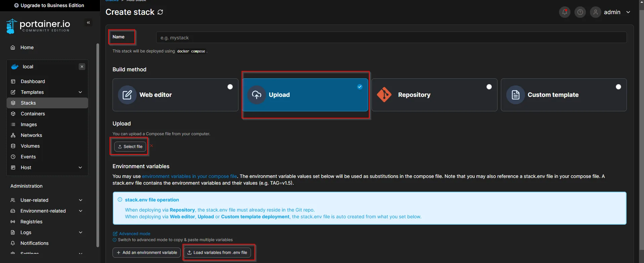This screenshot has width=644, height=263.
Task: Open the notifications bell icon
Action: [x=565, y=12]
